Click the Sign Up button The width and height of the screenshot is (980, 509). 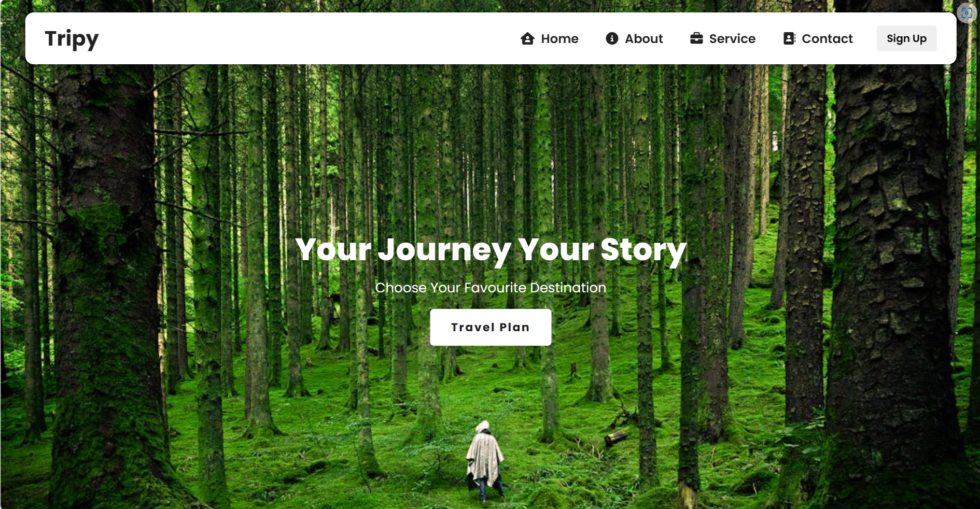click(906, 38)
